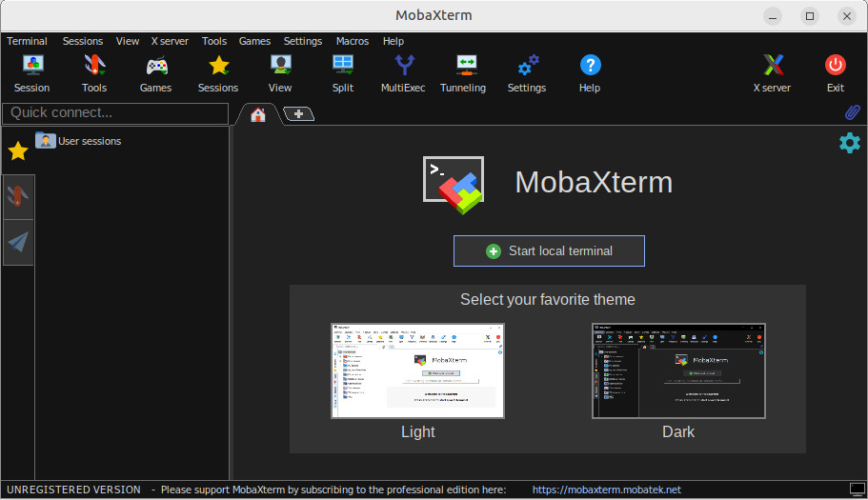
Task: Click the paperclip attach icon
Action: [853, 112]
